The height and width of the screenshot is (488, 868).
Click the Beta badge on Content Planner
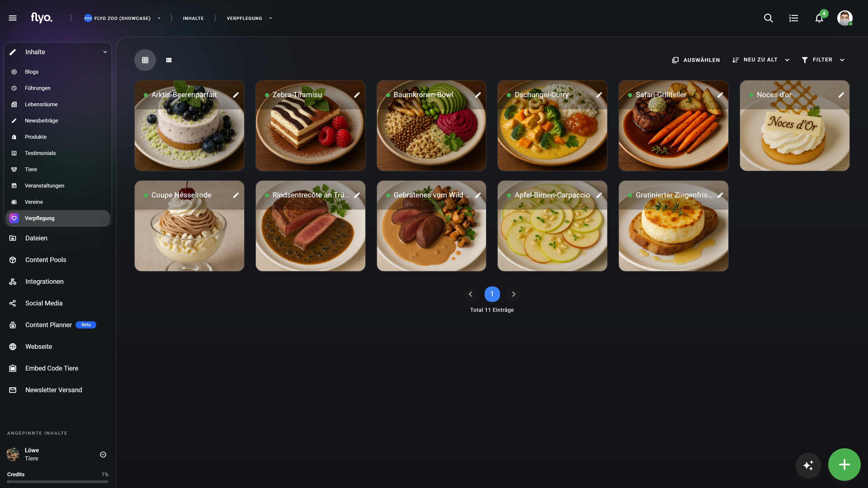click(x=86, y=325)
